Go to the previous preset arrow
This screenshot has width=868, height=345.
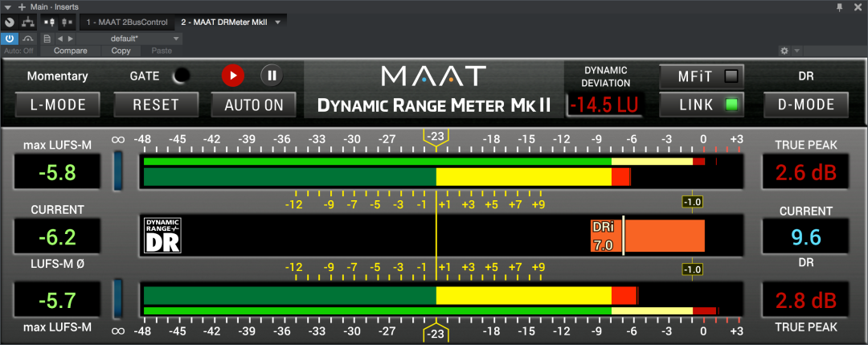click(x=60, y=39)
